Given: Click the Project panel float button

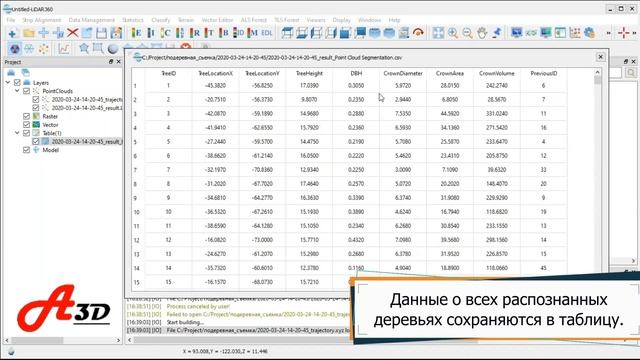Looking at the screenshot, I should coord(111,62).
